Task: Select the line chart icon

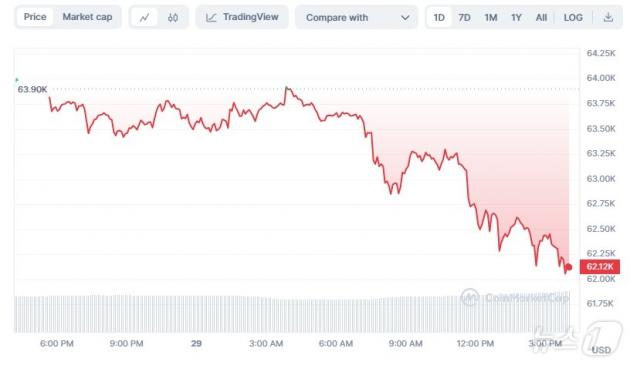Action: click(144, 17)
